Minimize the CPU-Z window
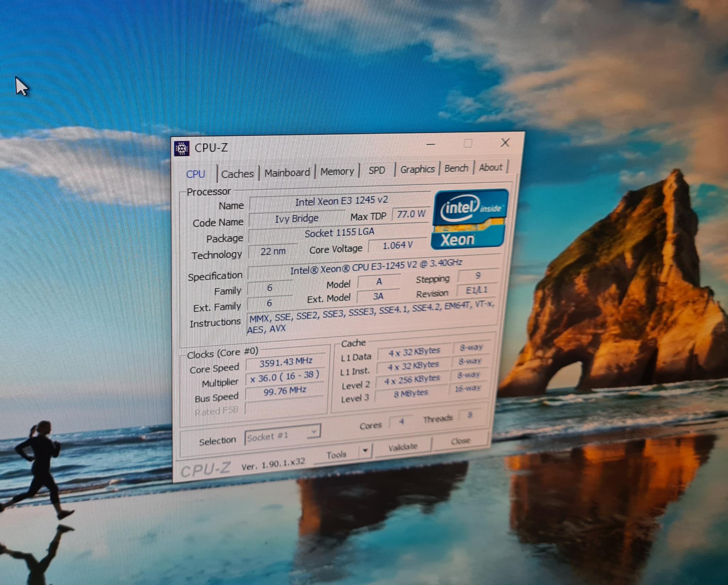 [431, 145]
